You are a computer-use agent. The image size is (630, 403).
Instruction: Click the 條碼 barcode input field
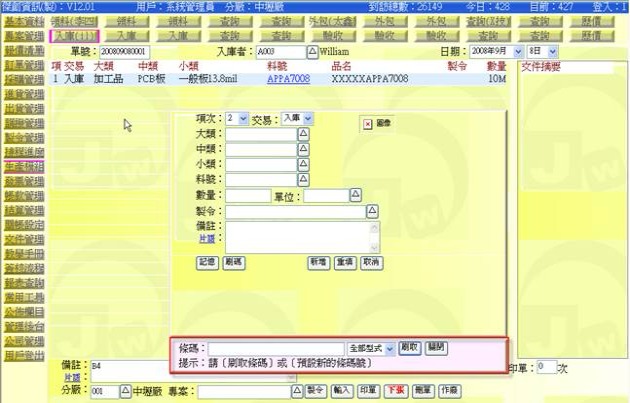260,348
